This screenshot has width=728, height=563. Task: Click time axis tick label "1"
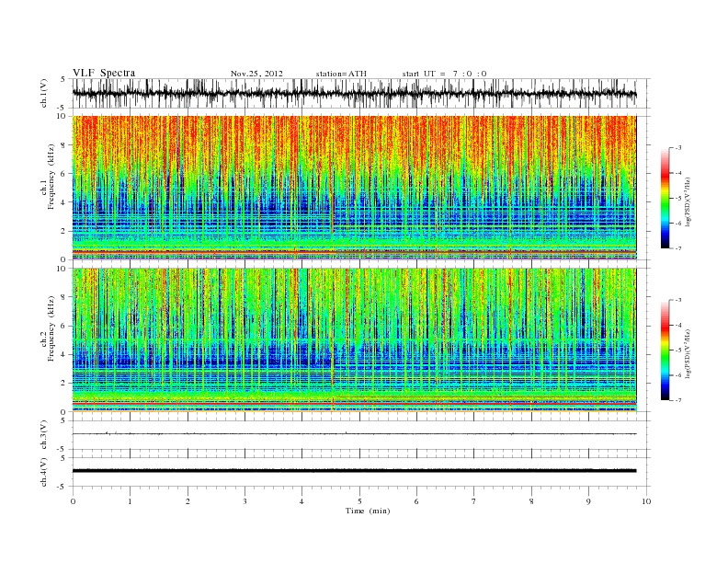(130, 501)
